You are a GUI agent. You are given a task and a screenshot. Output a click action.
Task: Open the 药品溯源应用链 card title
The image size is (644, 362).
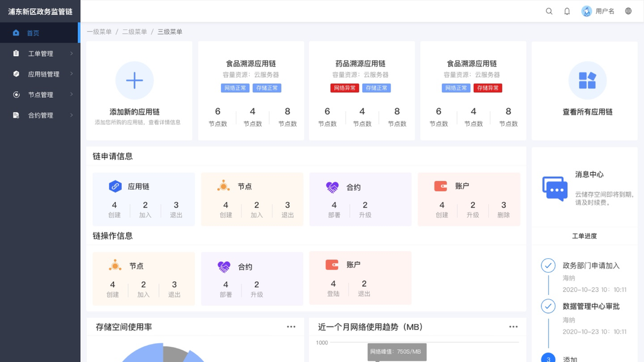pos(360,63)
